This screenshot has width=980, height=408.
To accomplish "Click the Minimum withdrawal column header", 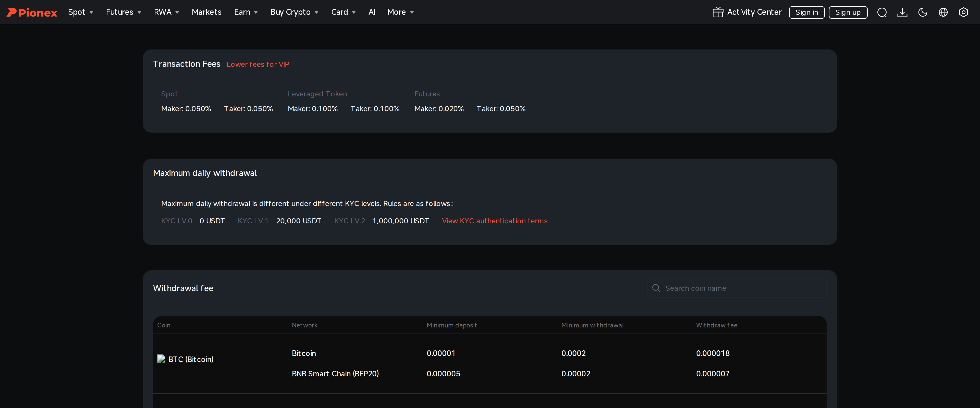I will coord(592,325).
